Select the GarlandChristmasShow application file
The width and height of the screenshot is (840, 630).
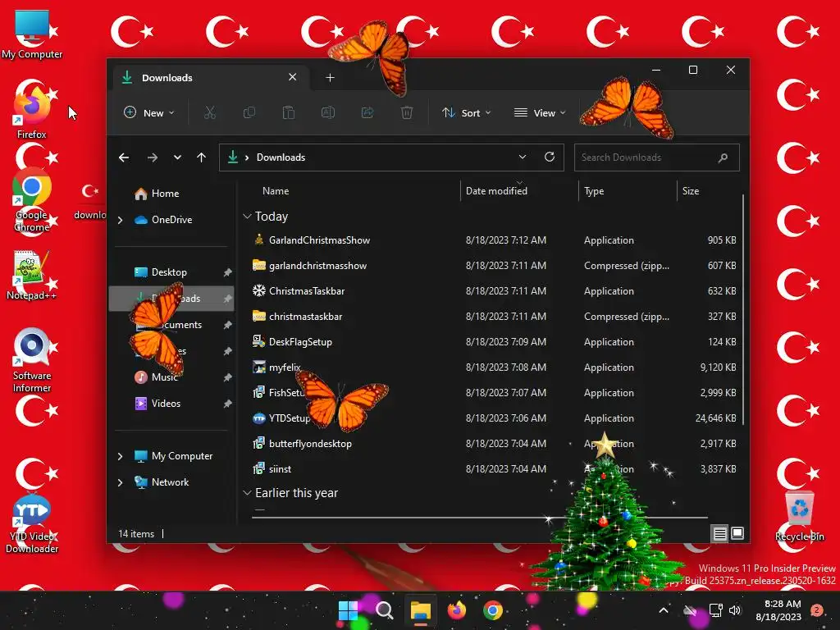pyautogui.click(x=494, y=240)
